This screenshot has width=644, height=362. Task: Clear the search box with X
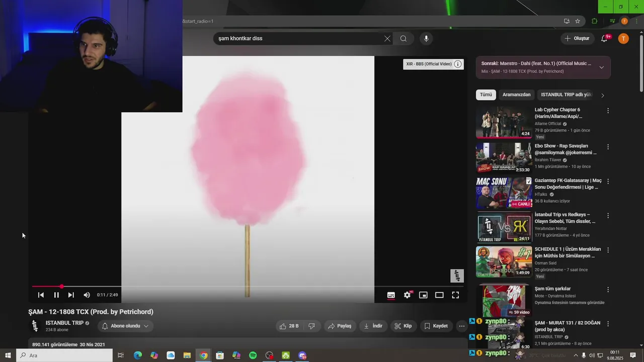387,39
